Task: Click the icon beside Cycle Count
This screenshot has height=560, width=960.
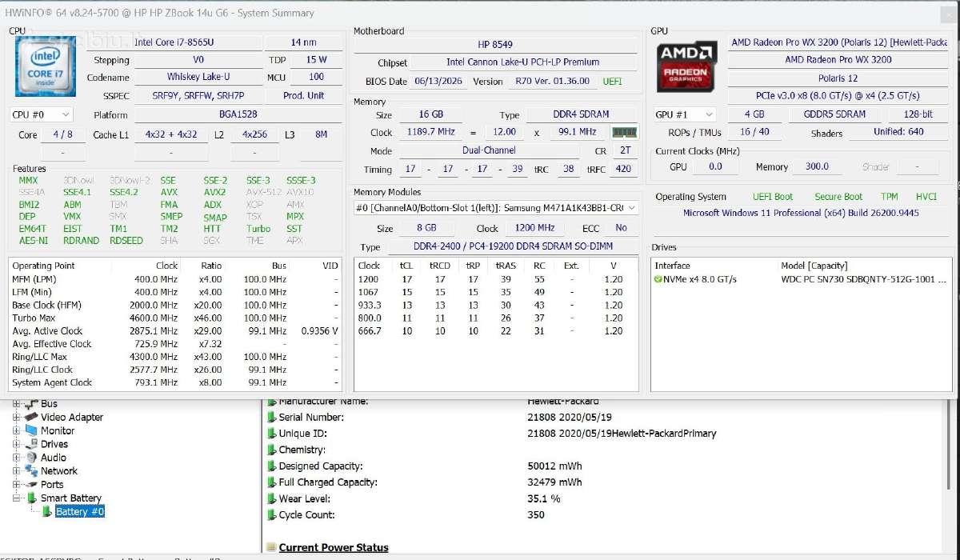Action: (x=271, y=515)
